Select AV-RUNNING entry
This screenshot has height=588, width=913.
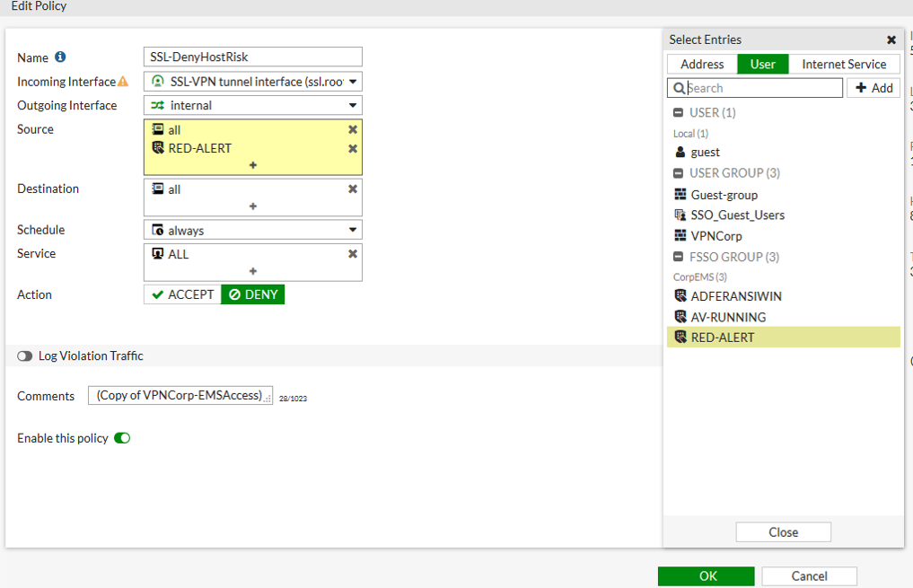coord(783,317)
